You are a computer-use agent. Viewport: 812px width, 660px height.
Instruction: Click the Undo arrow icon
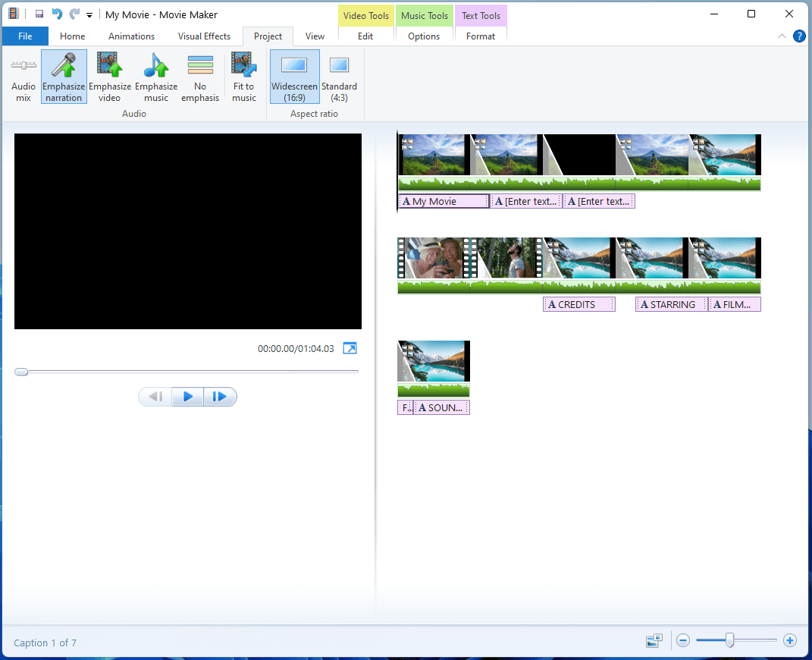[x=57, y=14]
